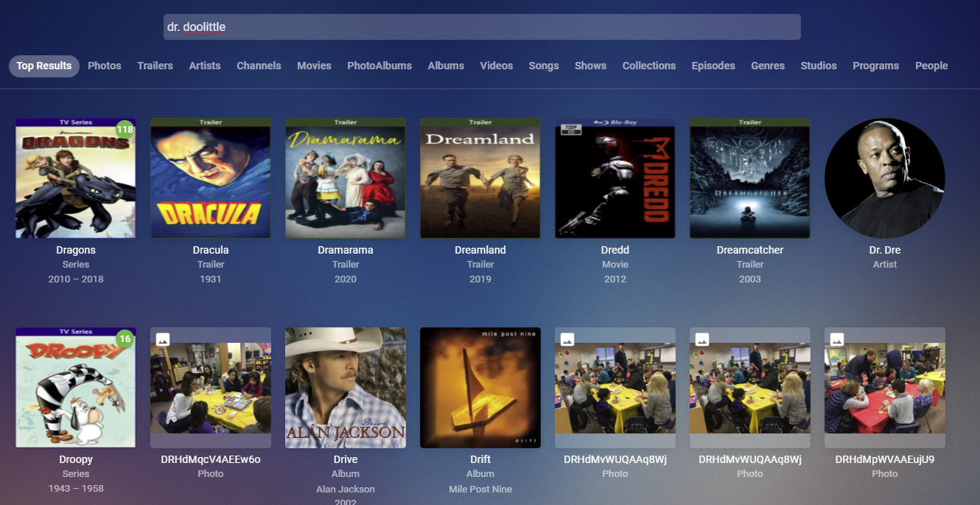Image resolution: width=980 pixels, height=505 pixels.
Task: Open the Collections tab
Action: click(649, 66)
